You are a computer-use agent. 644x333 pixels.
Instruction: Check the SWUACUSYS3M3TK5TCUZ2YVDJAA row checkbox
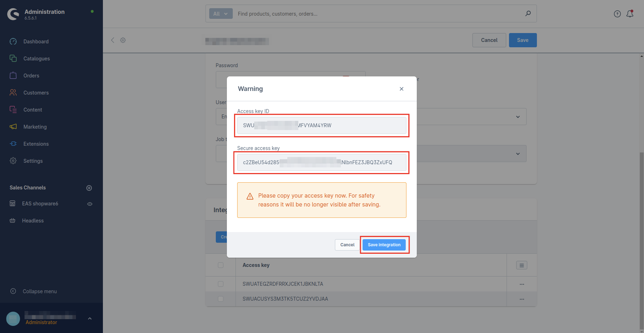(220, 299)
